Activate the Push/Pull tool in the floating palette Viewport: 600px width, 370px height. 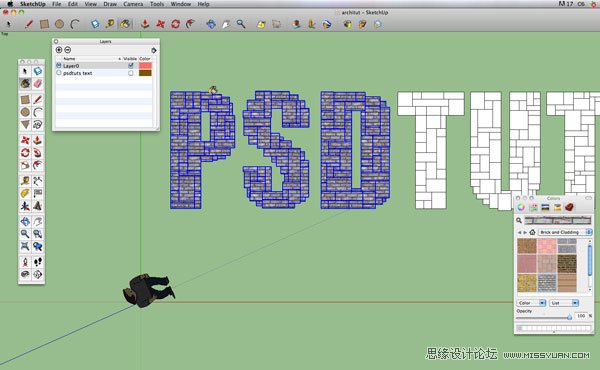[x=38, y=140]
